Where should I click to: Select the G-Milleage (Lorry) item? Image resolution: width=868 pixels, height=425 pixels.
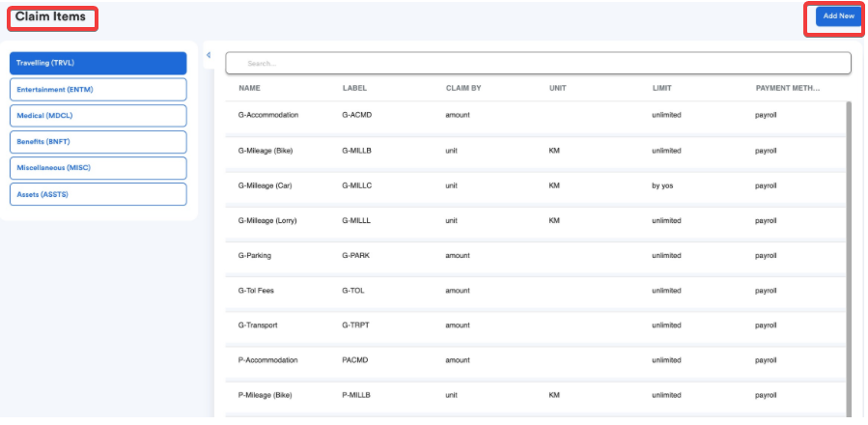[x=536, y=220]
